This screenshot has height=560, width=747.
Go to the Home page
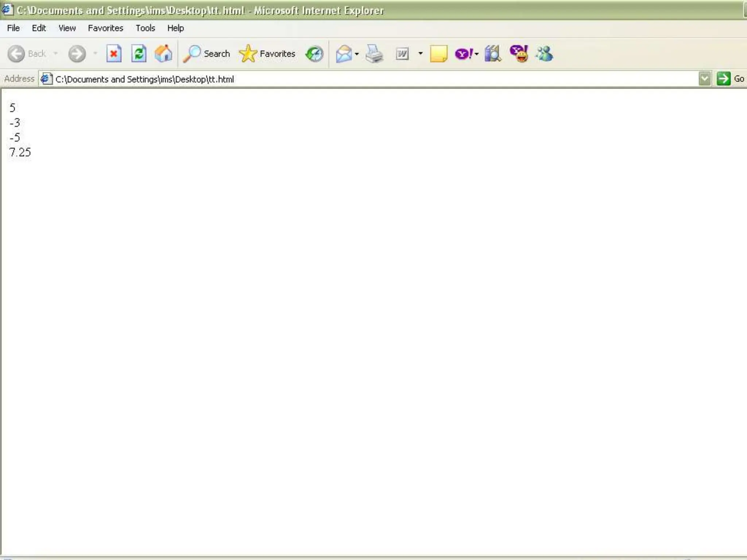click(163, 54)
